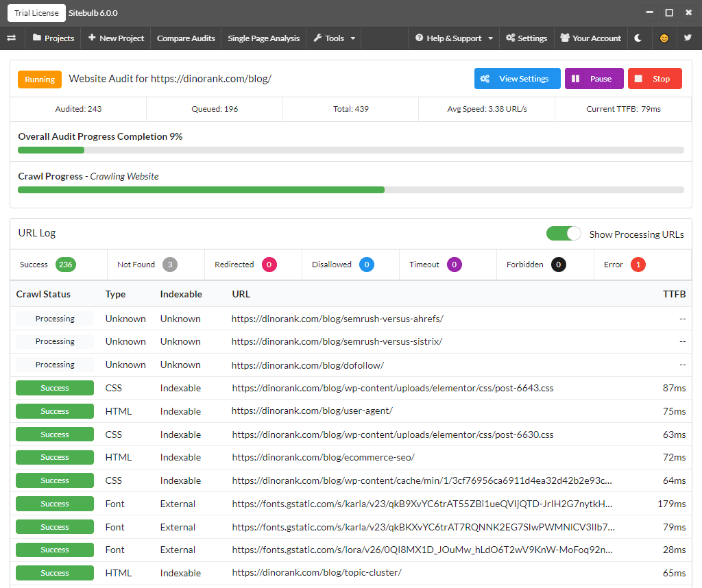The image size is (702, 588).
Task: Open the Compare Audits menu item
Action: (x=186, y=38)
